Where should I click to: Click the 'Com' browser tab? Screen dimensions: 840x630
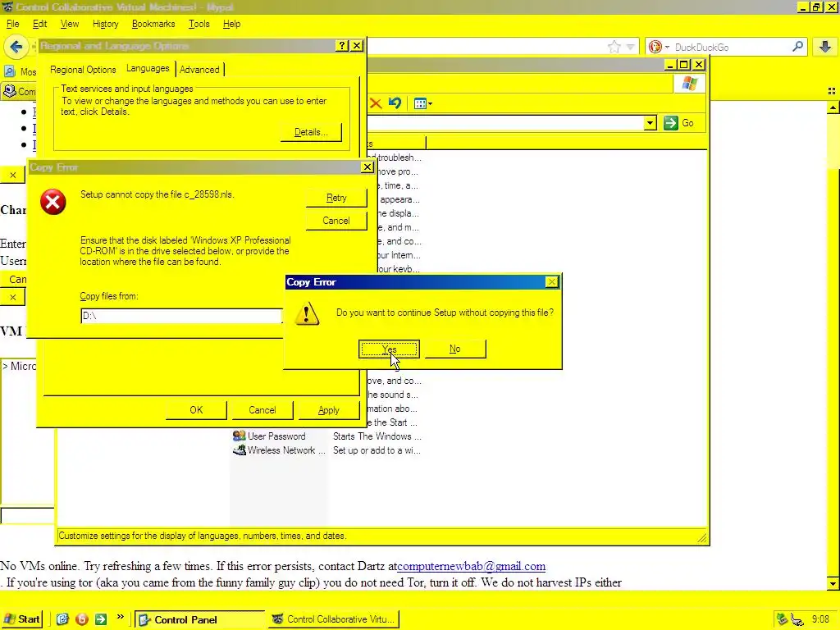pos(20,91)
